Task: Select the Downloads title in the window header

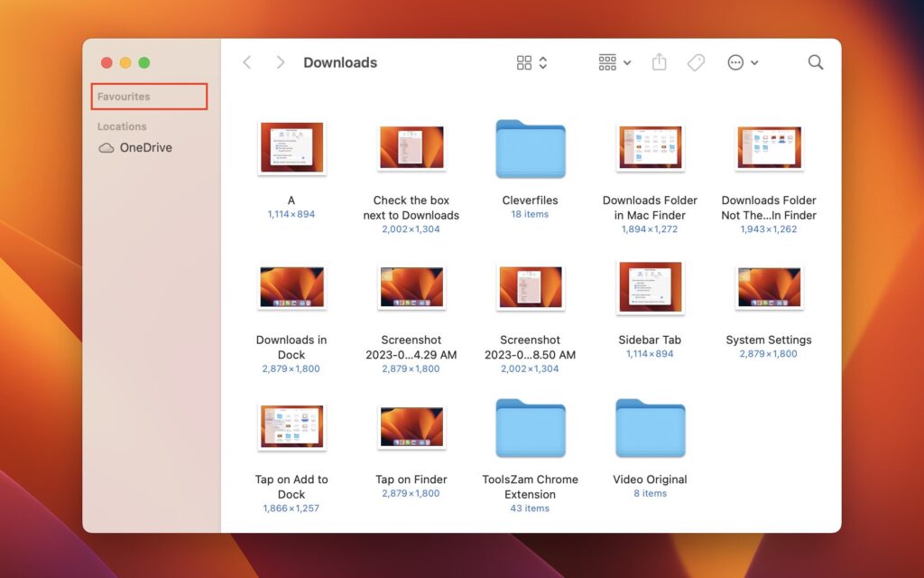Action: pyautogui.click(x=340, y=62)
